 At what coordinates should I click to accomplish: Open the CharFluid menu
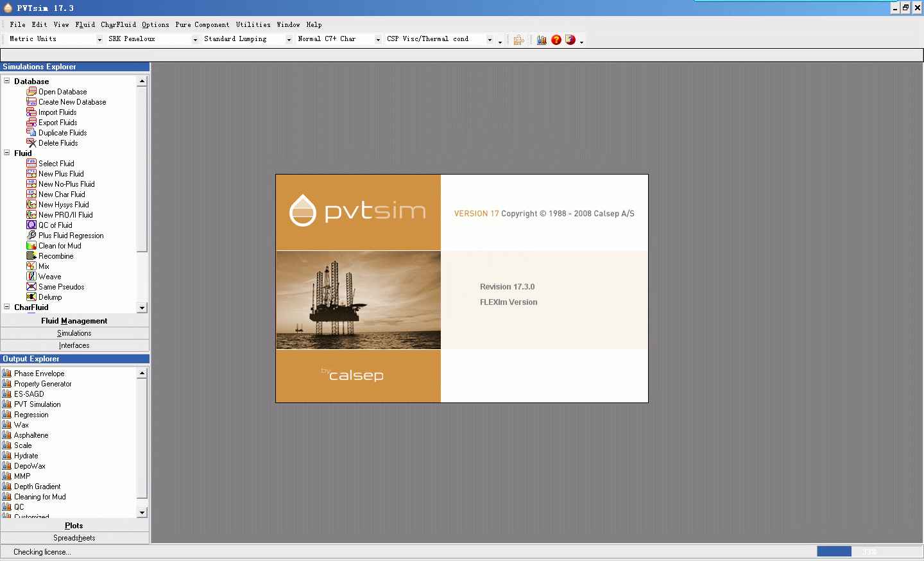119,25
